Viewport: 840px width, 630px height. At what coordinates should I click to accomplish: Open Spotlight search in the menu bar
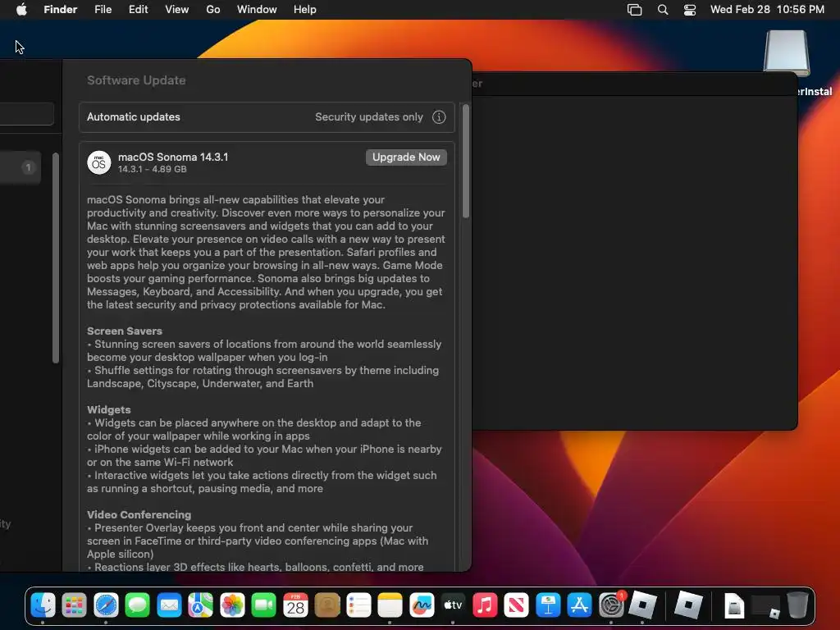pyautogui.click(x=663, y=10)
